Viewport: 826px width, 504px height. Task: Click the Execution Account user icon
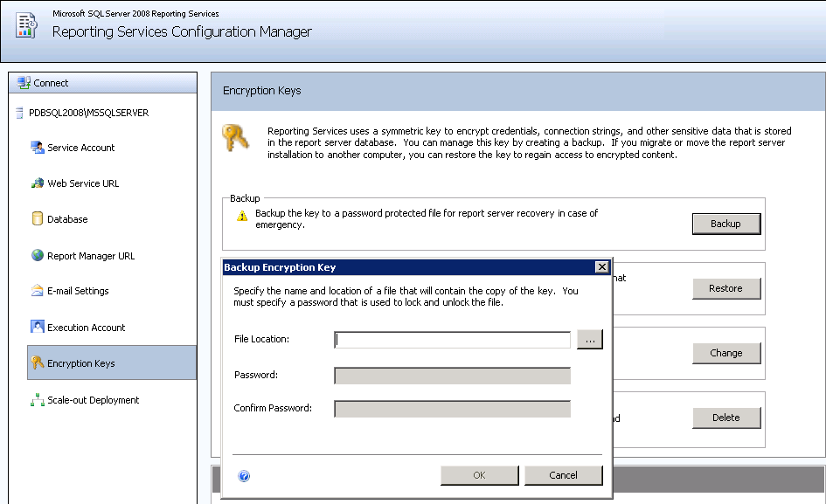(x=37, y=327)
